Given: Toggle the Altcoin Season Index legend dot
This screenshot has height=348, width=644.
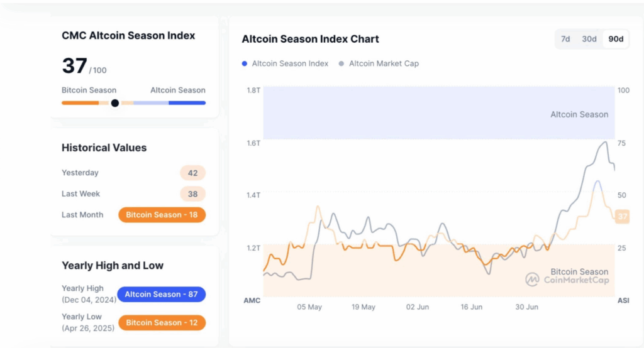Looking at the screenshot, I should point(245,63).
